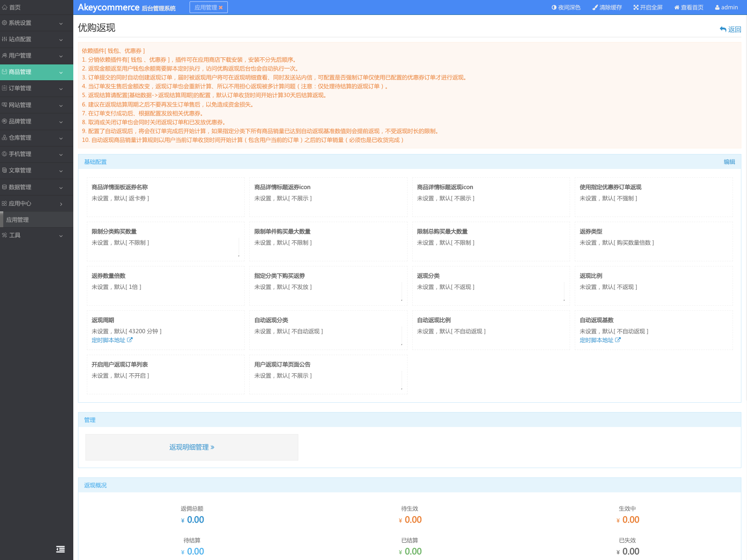
Task: Expand 仓库管理 chevron
Action: pyautogui.click(x=61, y=138)
